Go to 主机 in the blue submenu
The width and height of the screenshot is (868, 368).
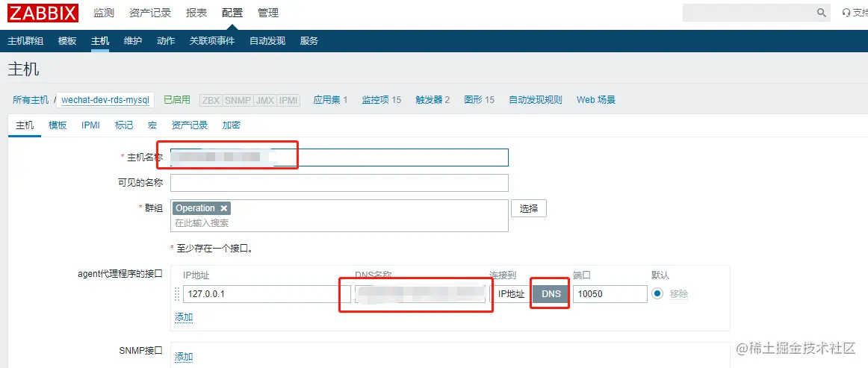click(x=100, y=41)
